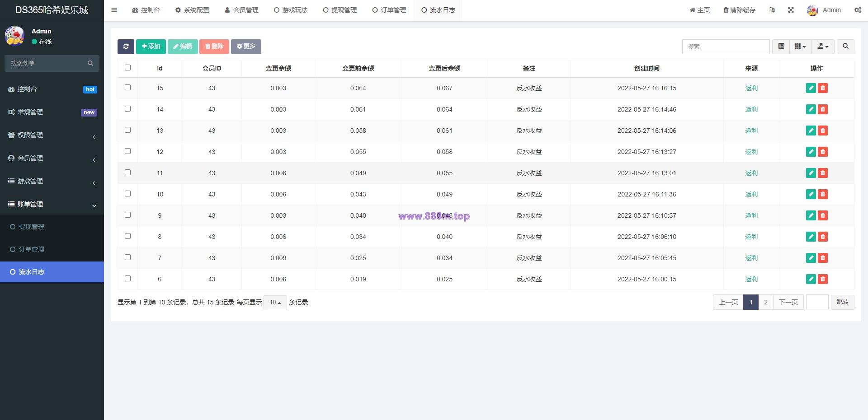Click the 添加 add button
This screenshot has height=420, width=868.
(151, 47)
